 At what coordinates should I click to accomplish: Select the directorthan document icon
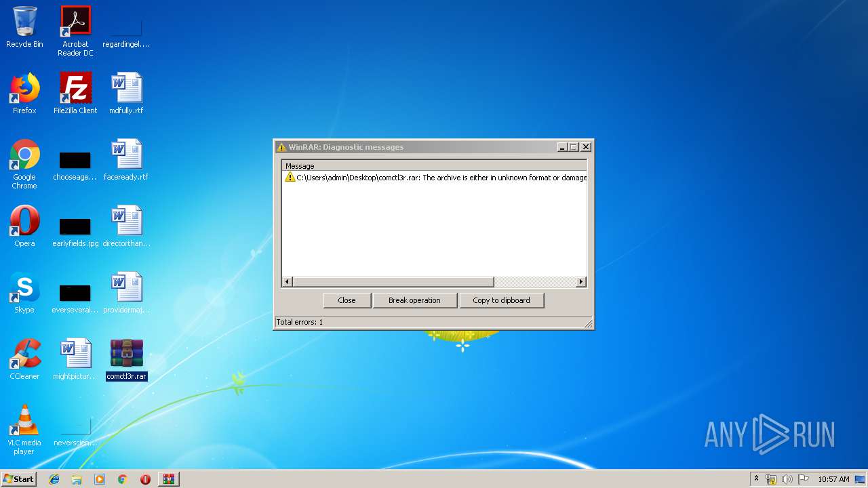pos(126,226)
